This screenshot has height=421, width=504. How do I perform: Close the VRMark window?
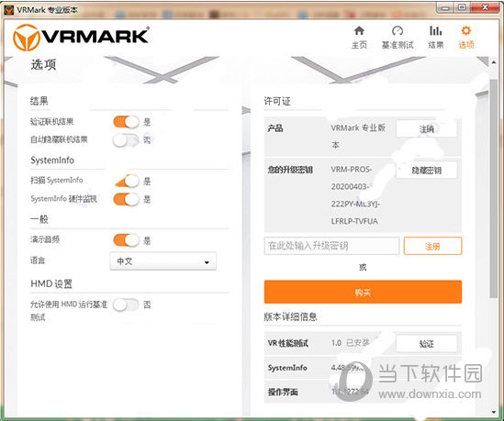point(485,7)
